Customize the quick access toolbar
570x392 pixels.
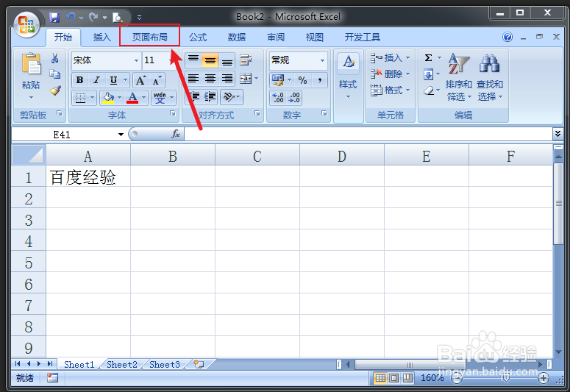139,18
